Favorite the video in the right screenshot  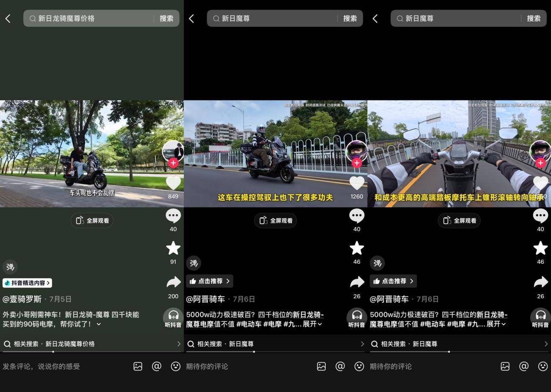click(x=541, y=248)
